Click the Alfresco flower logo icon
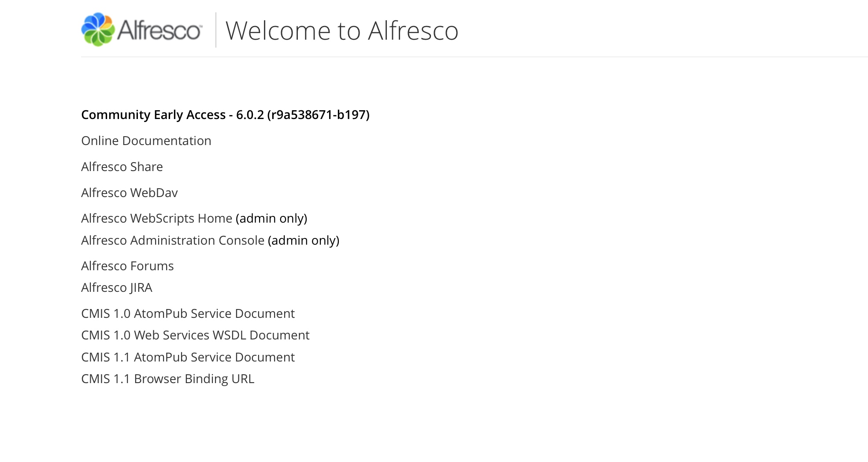This screenshot has width=868, height=462. [98, 30]
